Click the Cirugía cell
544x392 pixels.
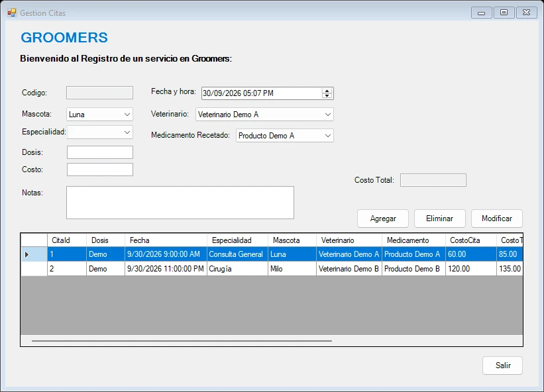(x=237, y=269)
